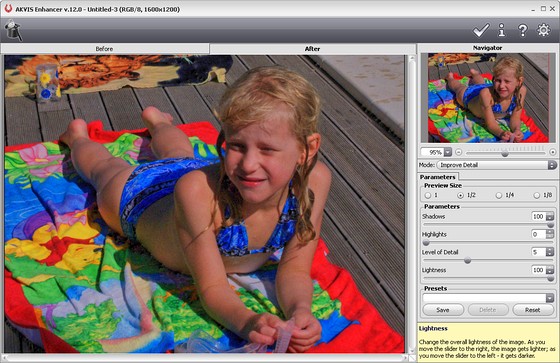Viewport: 560px width, 363px height.
Task: Adjust the Highlights value stepper arrows
Action: (x=550, y=234)
